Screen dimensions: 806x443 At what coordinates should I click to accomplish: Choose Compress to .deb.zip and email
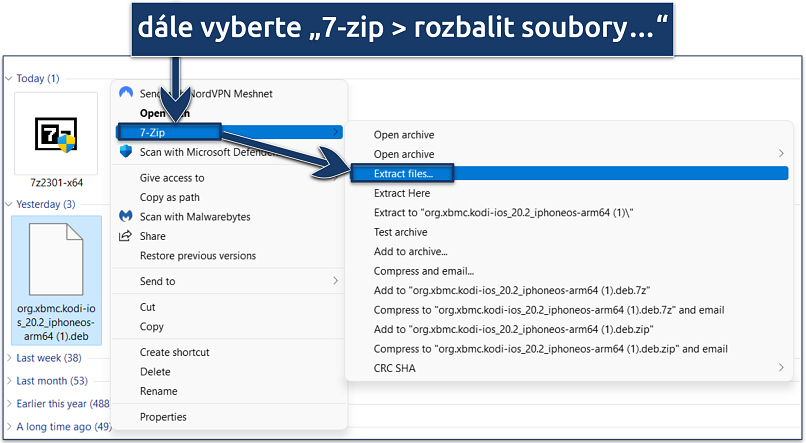[x=551, y=349]
